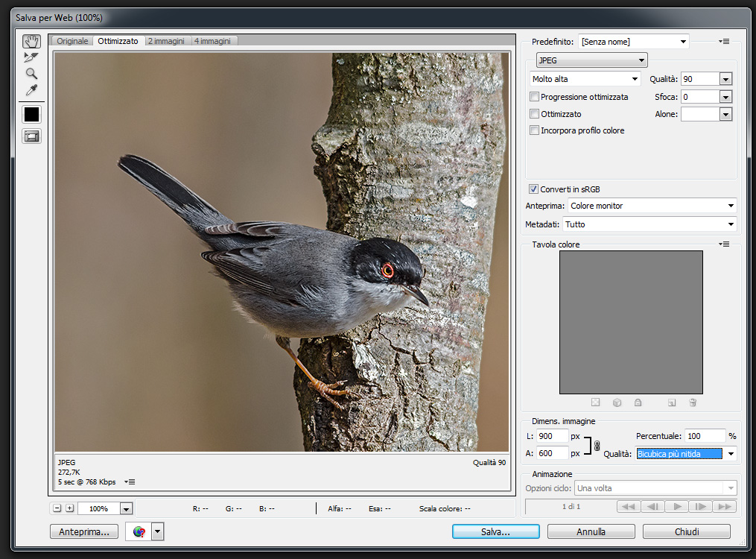Click the browser preview globe icon

[139, 531]
